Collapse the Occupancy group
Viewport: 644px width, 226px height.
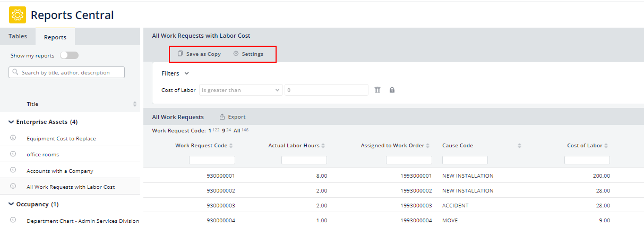[12, 204]
